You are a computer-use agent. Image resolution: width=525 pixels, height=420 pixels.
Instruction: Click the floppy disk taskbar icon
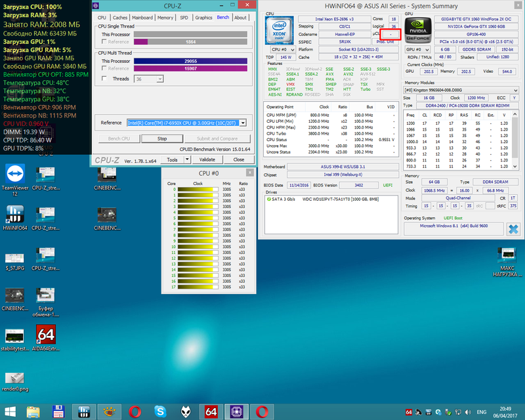(58, 412)
